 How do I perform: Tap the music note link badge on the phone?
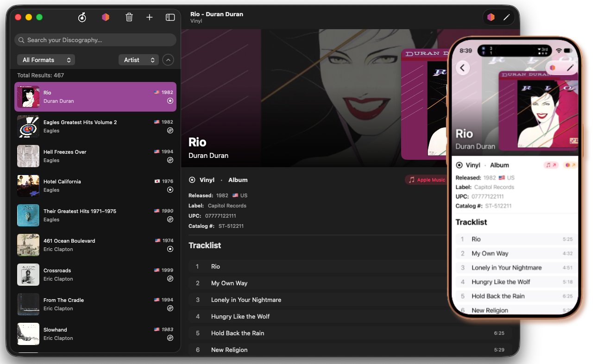tap(551, 165)
